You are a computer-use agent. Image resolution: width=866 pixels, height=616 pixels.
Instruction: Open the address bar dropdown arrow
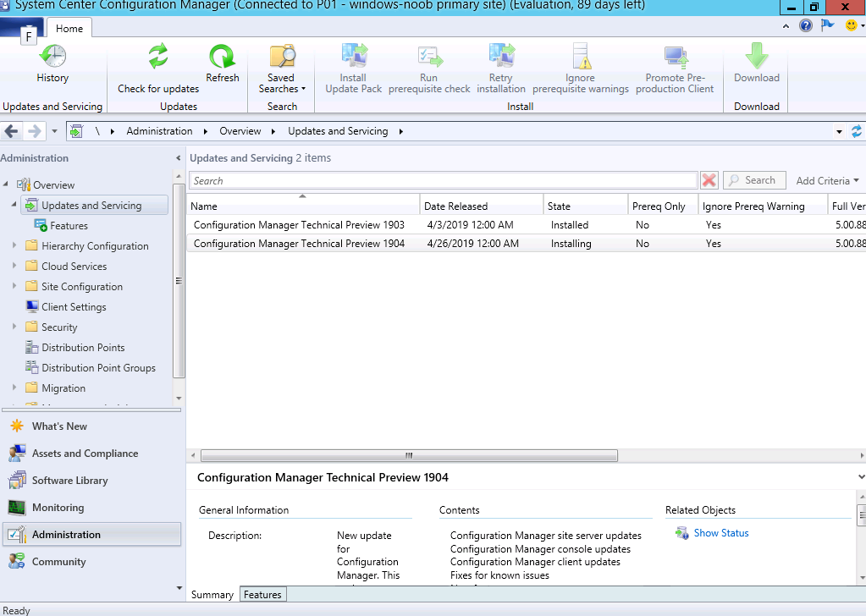[839, 132]
